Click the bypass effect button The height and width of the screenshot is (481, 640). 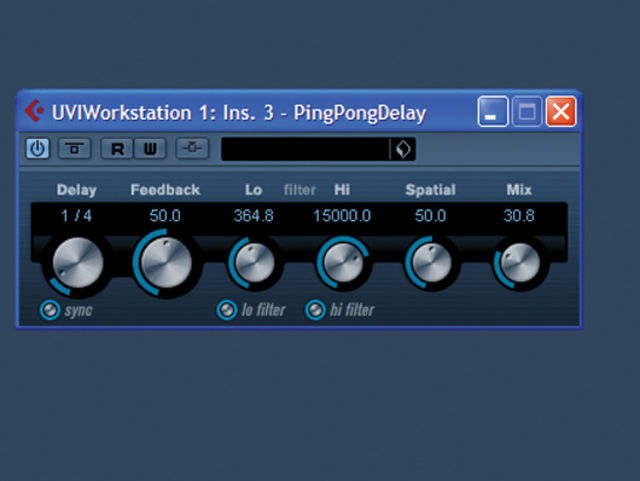pos(74,148)
